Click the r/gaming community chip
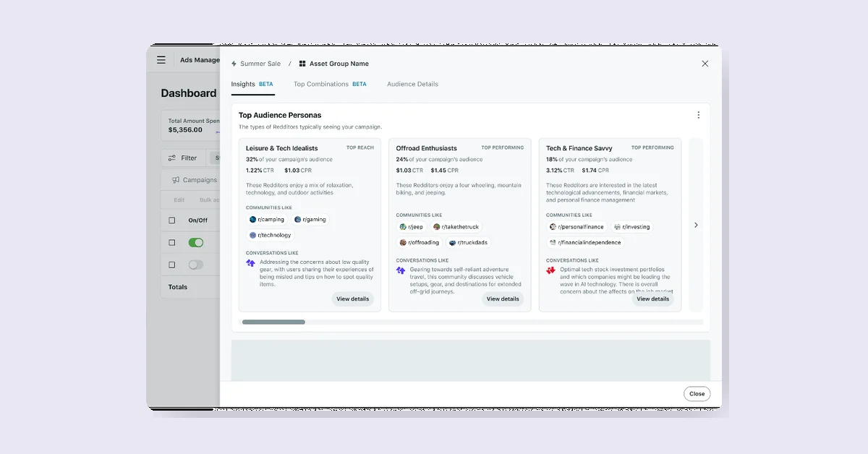Viewport: 868px width, 454px height. 311,219
